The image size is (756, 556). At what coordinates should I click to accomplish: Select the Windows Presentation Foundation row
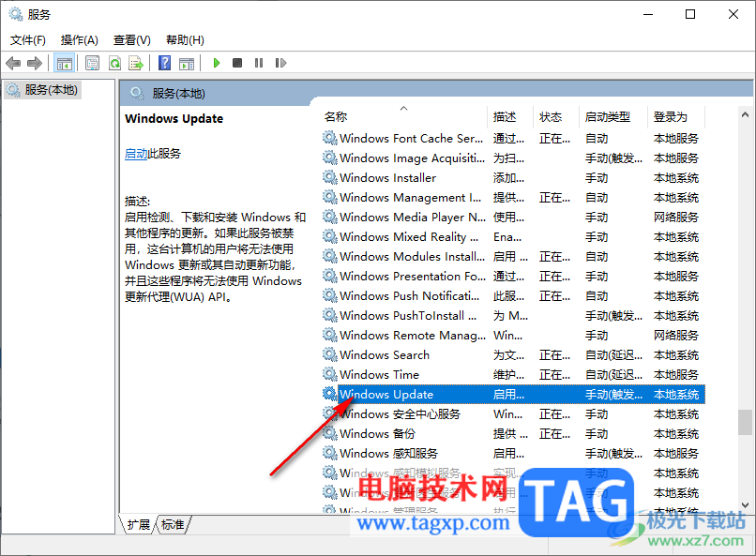click(x=513, y=277)
